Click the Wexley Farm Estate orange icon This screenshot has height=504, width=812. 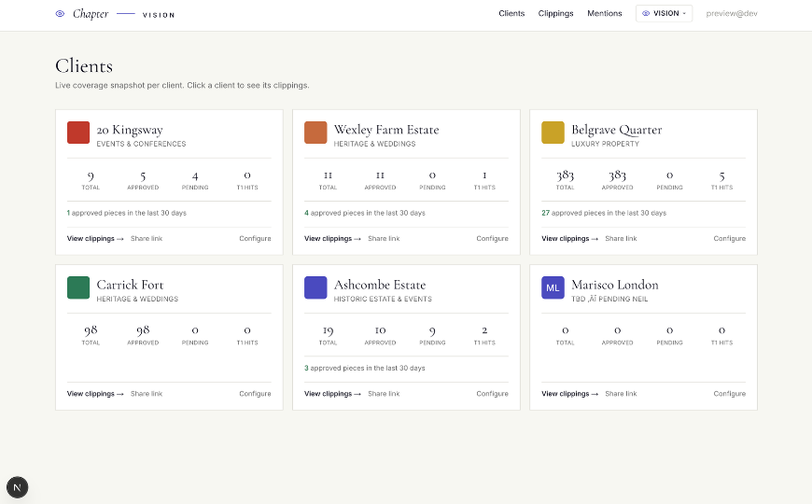coord(315,133)
